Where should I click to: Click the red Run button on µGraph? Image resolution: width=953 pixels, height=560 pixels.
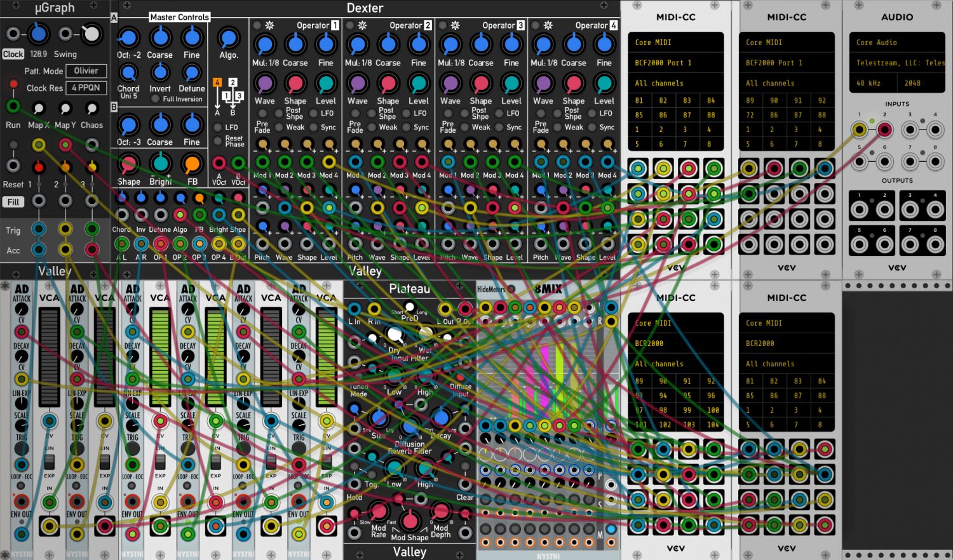[13, 84]
